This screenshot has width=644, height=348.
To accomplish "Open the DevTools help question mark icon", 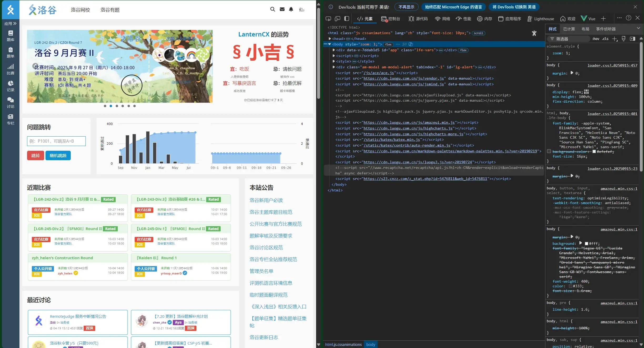I will 628,18.
